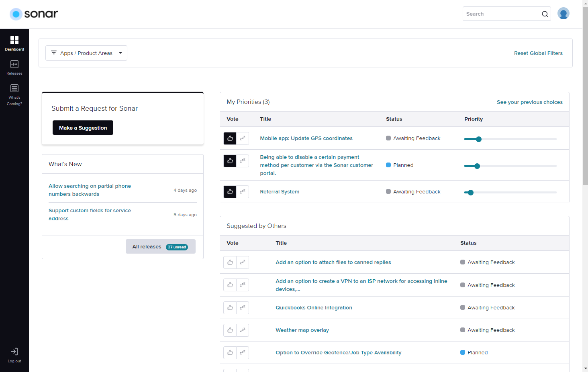Screen dimensions: 588x372
Task: Click Reset Global Filters
Action: coord(538,53)
